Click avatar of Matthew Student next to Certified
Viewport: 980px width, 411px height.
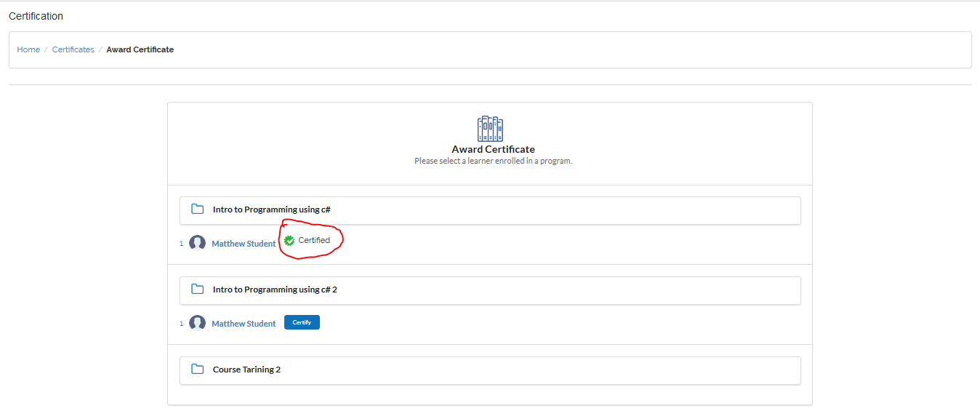click(x=197, y=243)
